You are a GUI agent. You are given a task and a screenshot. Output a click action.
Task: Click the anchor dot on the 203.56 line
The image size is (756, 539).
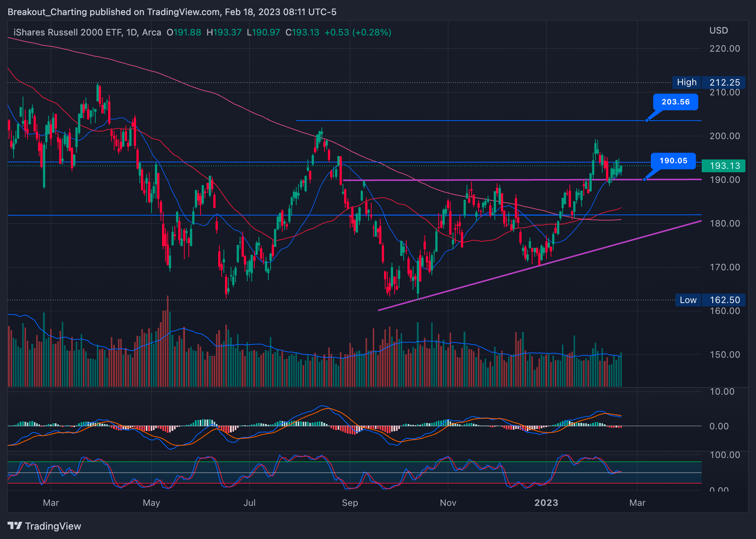click(x=647, y=120)
